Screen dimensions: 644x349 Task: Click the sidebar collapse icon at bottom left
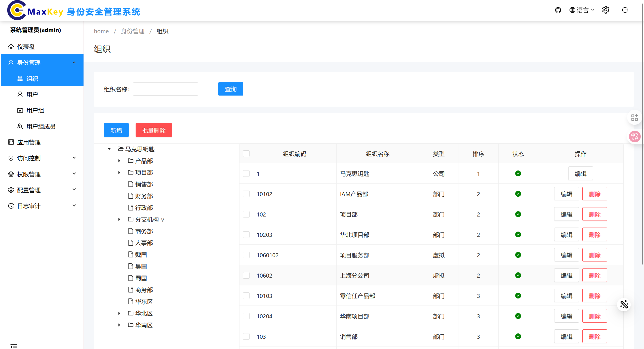click(14, 346)
